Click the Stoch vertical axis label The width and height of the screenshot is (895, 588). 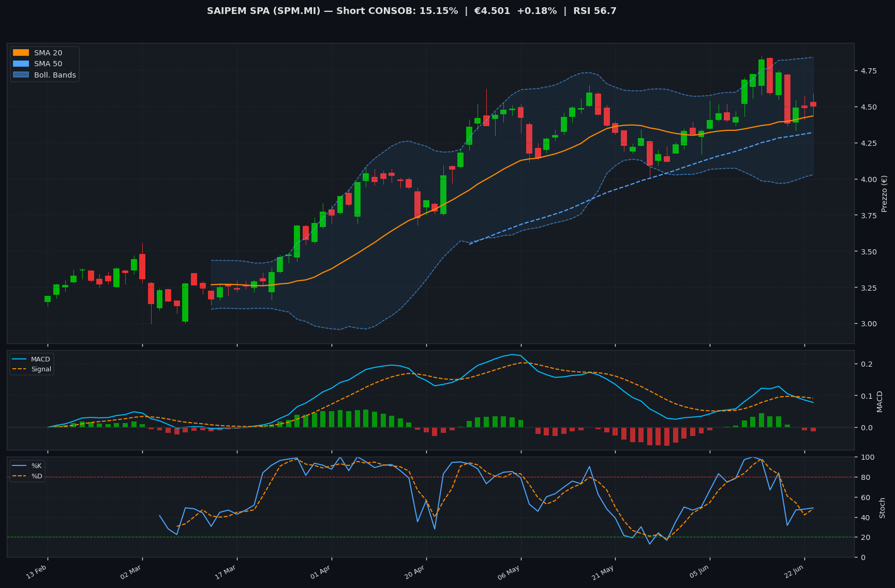click(883, 508)
